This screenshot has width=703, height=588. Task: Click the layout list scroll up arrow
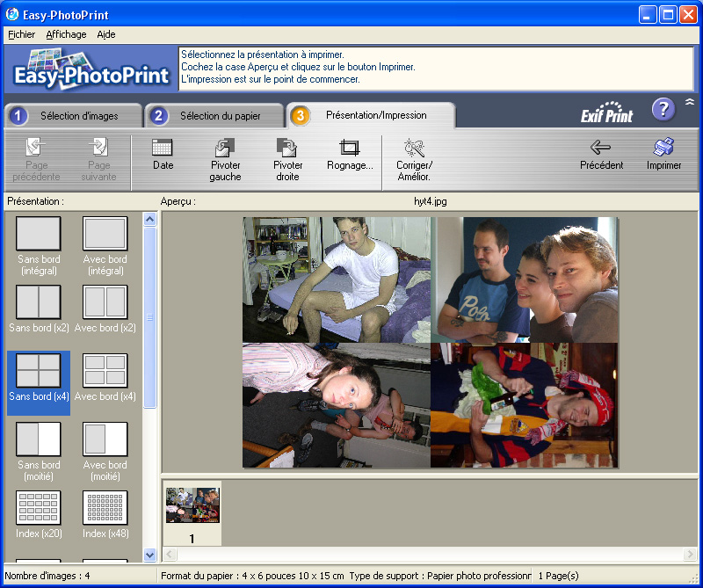(x=149, y=219)
